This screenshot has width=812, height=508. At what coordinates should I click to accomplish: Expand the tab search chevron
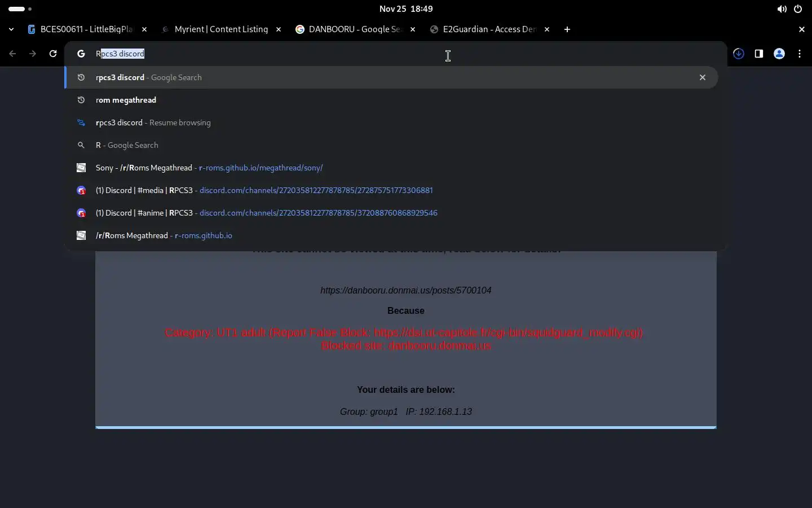11,29
